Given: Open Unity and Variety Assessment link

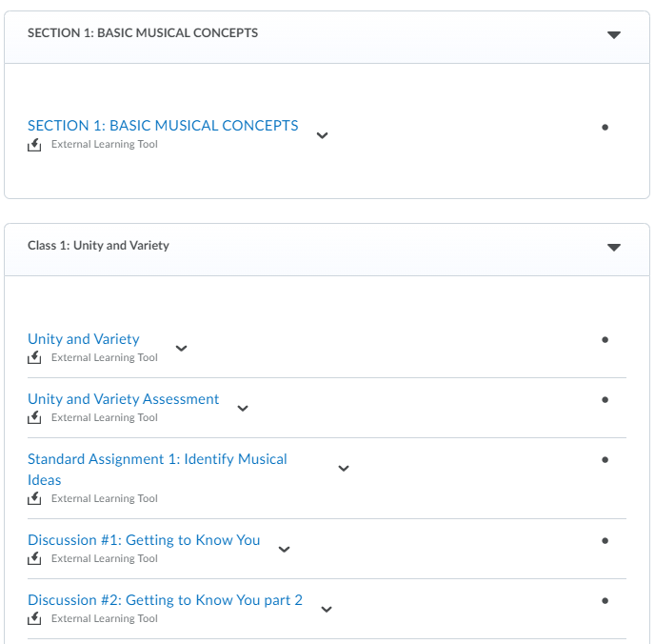Looking at the screenshot, I should point(124,399).
